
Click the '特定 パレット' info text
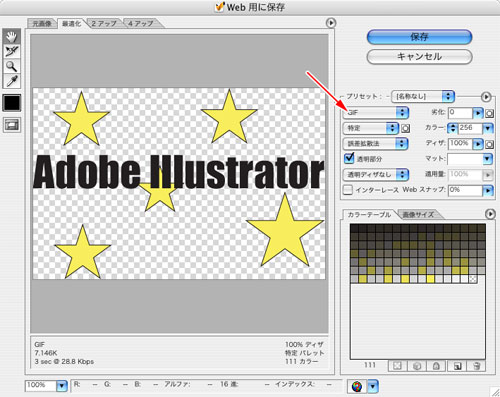coord(304,353)
